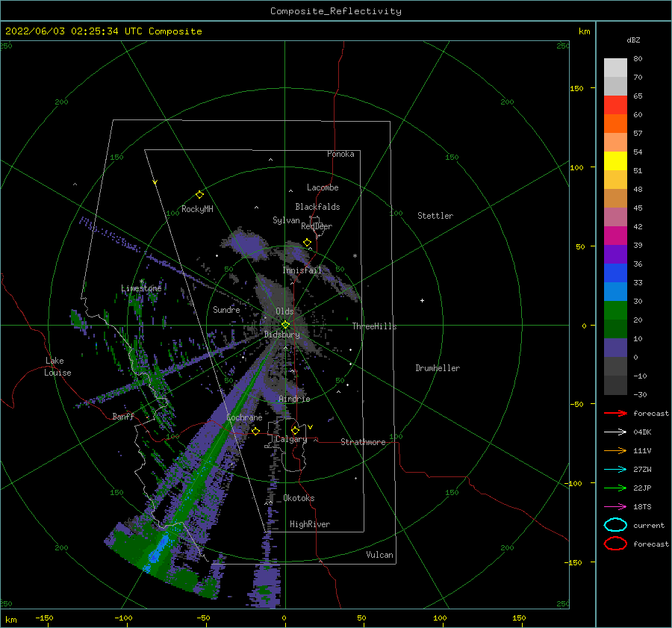Screen dimensions: 672x628
Task: Click the 'Limestone' map label
Action: click(x=141, y=288)
